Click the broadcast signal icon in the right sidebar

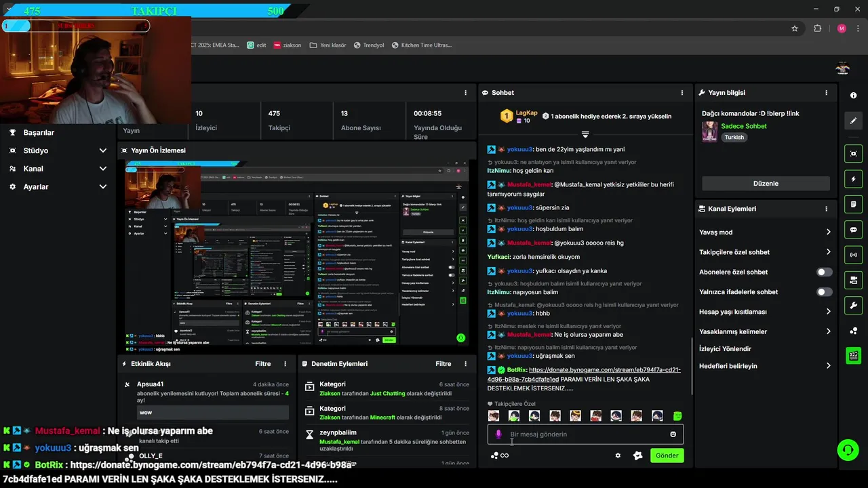(853, 255)
